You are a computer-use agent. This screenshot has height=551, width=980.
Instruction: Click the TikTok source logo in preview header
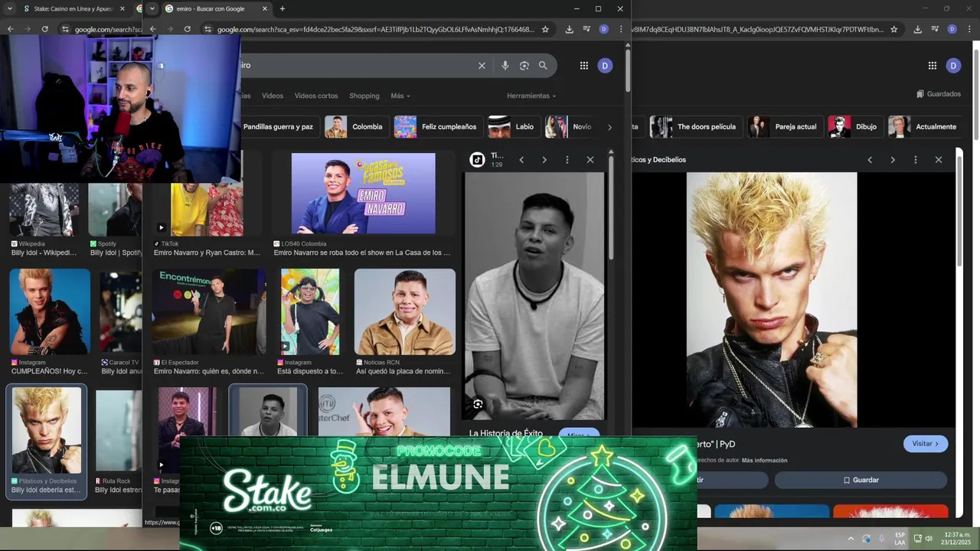click(x=477, y=160)
